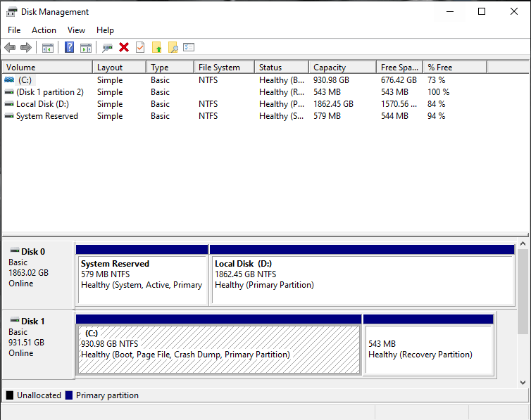The image size is (531, 420).
Task: Sort by % Free column header
Action: (456, 68)
